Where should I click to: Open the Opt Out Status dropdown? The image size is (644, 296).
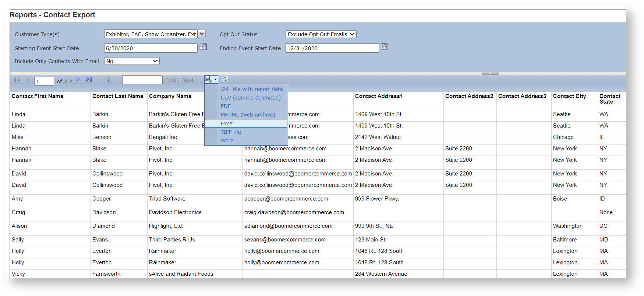321,34
